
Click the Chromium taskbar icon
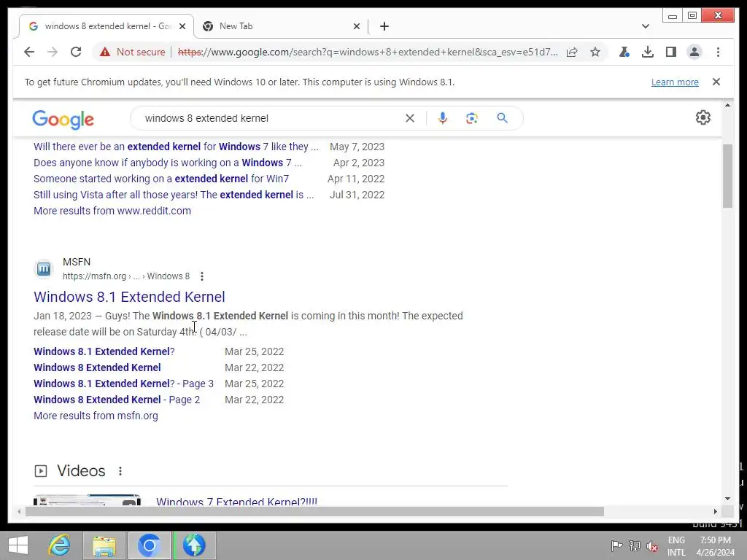tap(149, 545)
